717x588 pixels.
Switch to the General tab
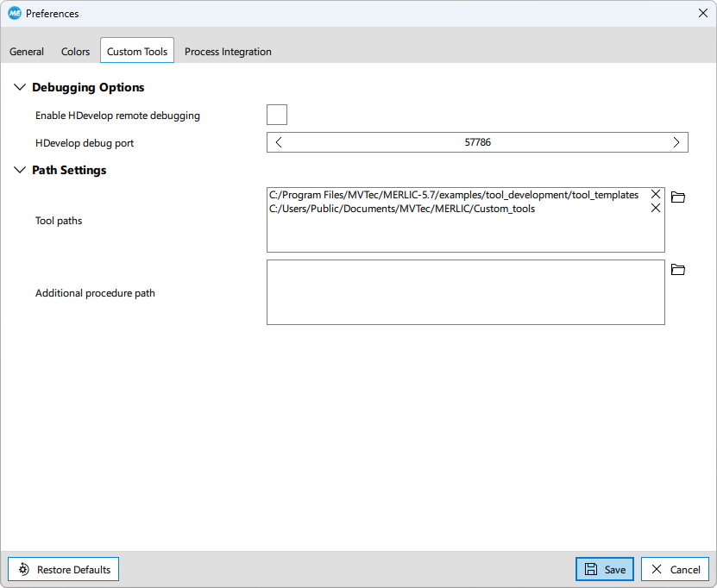[x=27, y=52]
